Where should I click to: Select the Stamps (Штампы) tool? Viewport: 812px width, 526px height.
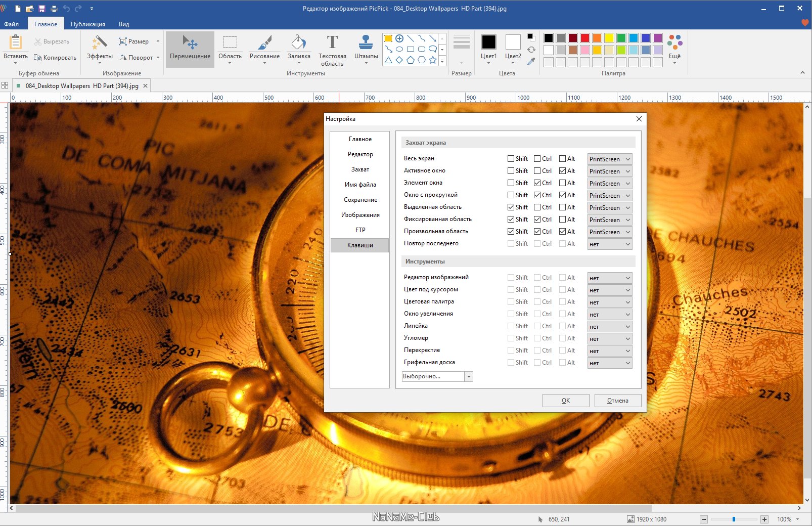pos(366,49)
